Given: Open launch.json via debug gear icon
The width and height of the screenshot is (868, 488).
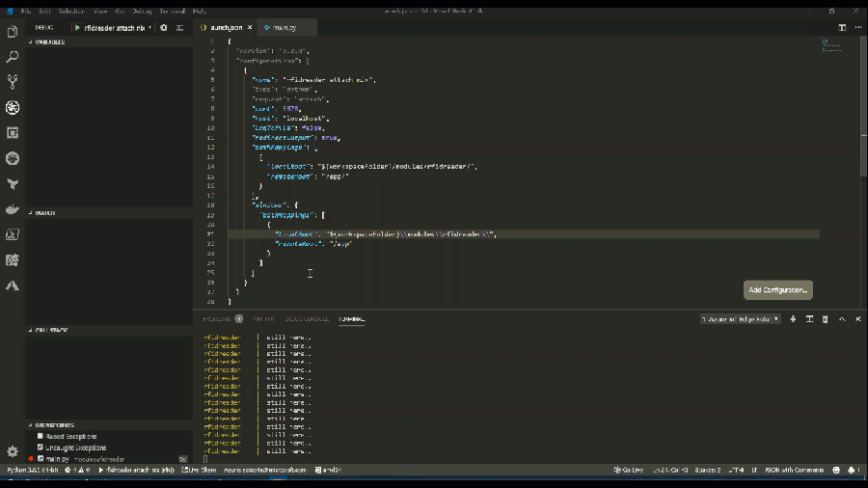Looking at the screenshot, I should [164, 27].
